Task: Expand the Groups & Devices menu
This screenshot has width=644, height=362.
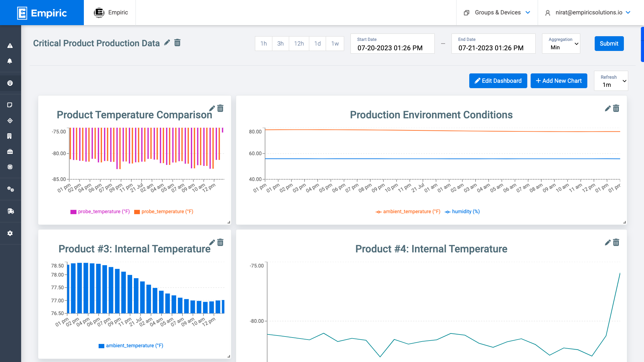Action: [497, 12]
